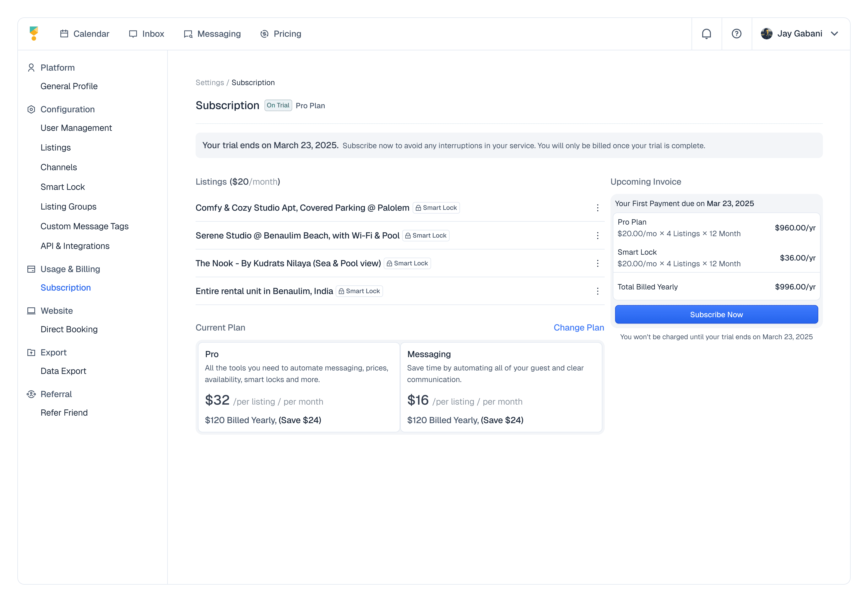Click the Calendar icon in top navigation
Image resolution: width=868 pixels, height=602 pixels.
coord(64,34)
